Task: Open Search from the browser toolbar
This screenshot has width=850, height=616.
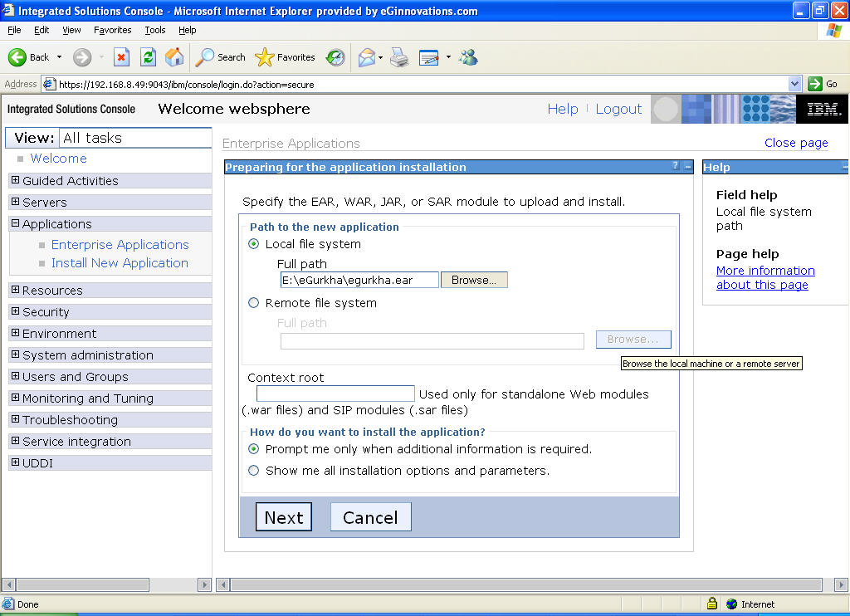Action: click(x=220, y=57)
